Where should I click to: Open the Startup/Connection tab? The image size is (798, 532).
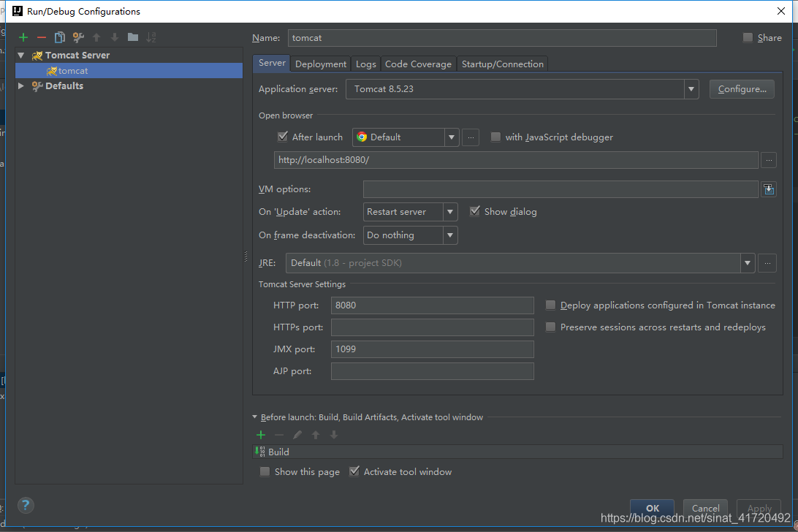[x=502, y=64]
